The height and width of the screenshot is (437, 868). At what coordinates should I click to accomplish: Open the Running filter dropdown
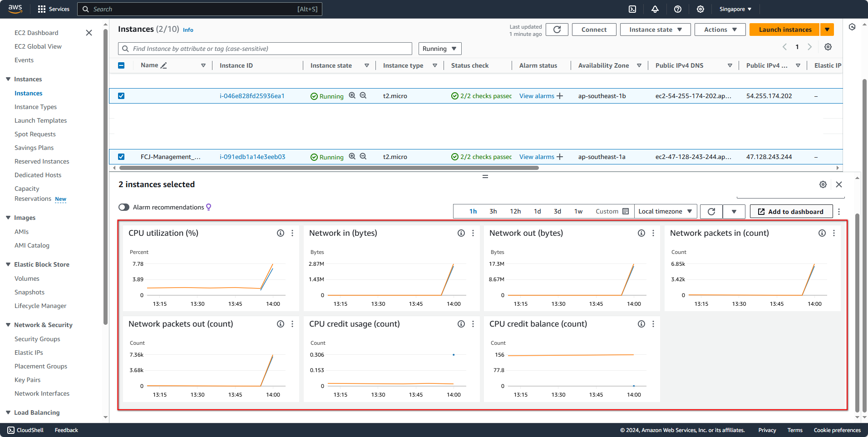click(440, 49)
